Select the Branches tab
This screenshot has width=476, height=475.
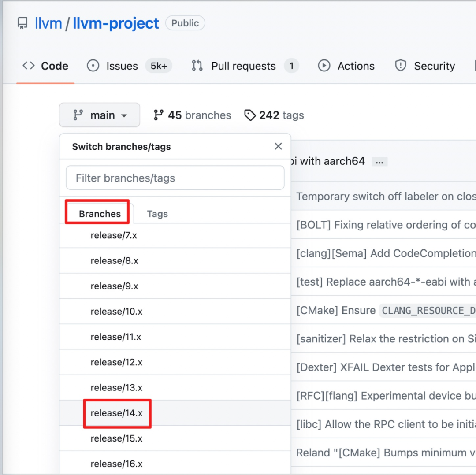click(100, 214)
